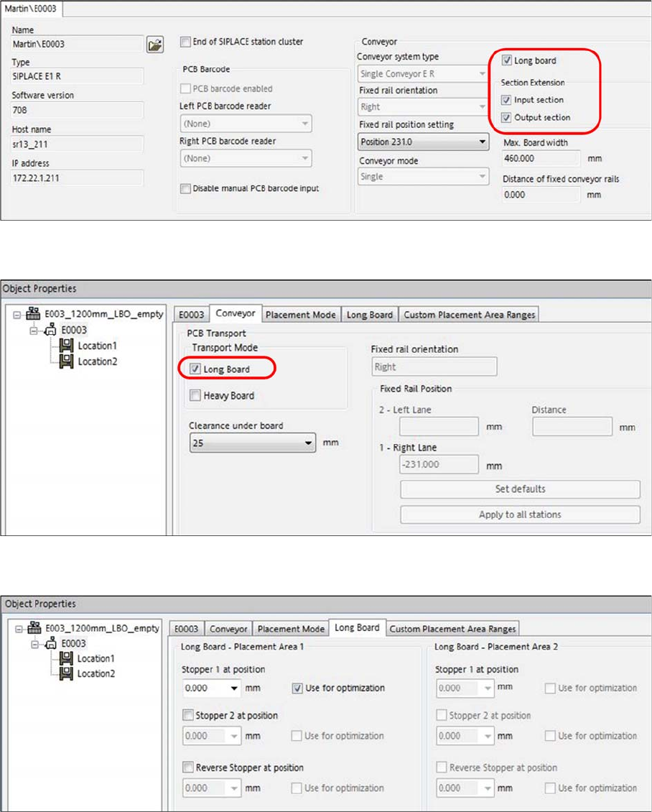Select Location1 in middle panel tree
Viewport: 652px width, 812px height.
point(97,346)
